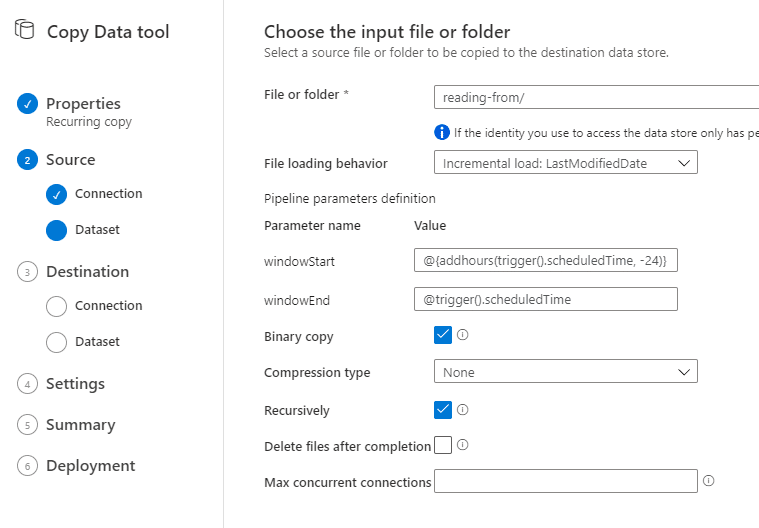Click the Destination Dataset empty circle
Screen dimensions: 759x528
point(57,342)
